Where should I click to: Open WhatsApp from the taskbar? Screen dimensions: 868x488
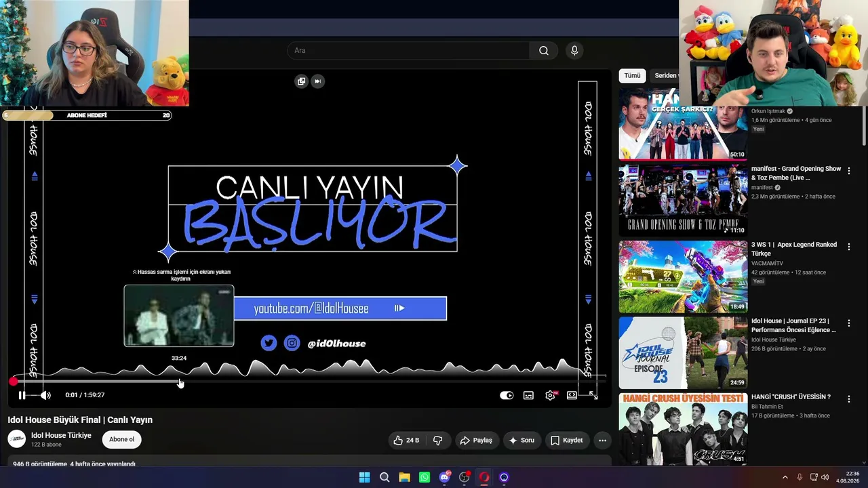pos(425,477)
